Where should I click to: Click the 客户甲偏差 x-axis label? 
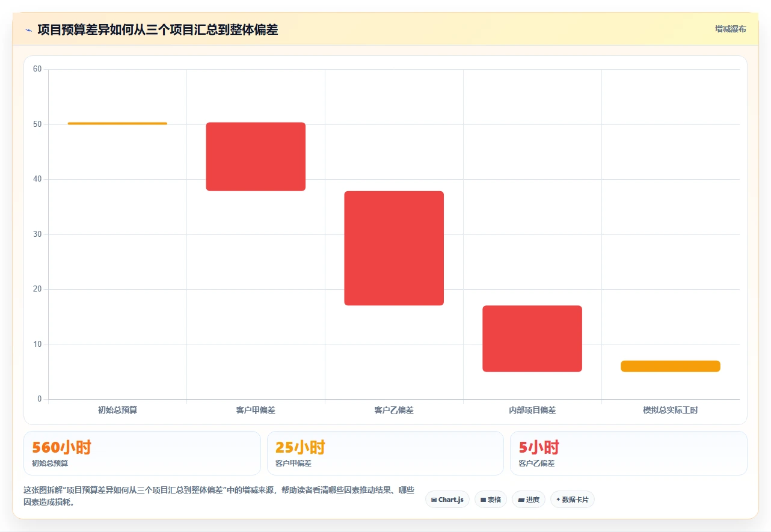click(256, 410)
